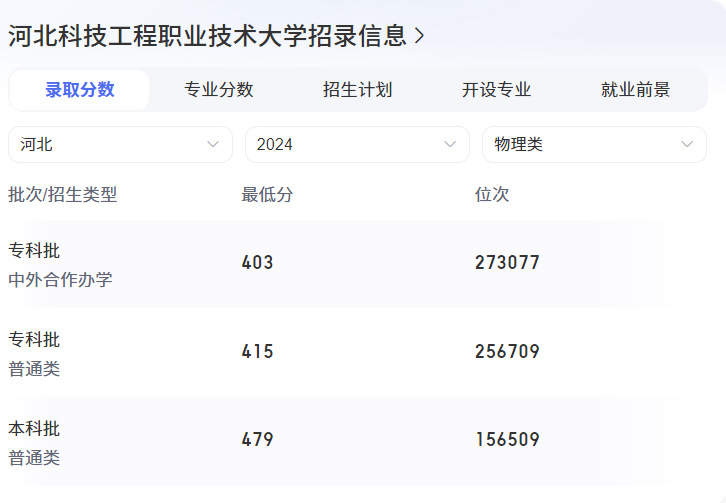
Task: Click the minimum score 415
Action: click(257, 352)
